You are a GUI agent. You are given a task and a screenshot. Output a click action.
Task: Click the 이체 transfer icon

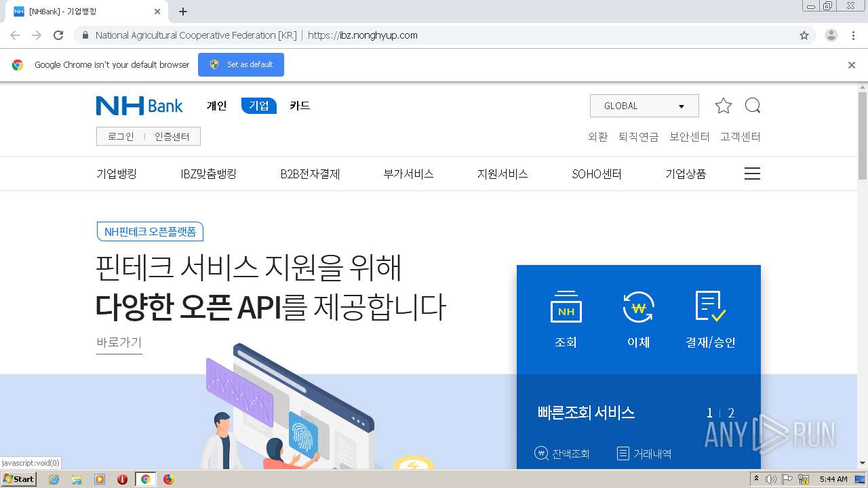click(638, 319)
